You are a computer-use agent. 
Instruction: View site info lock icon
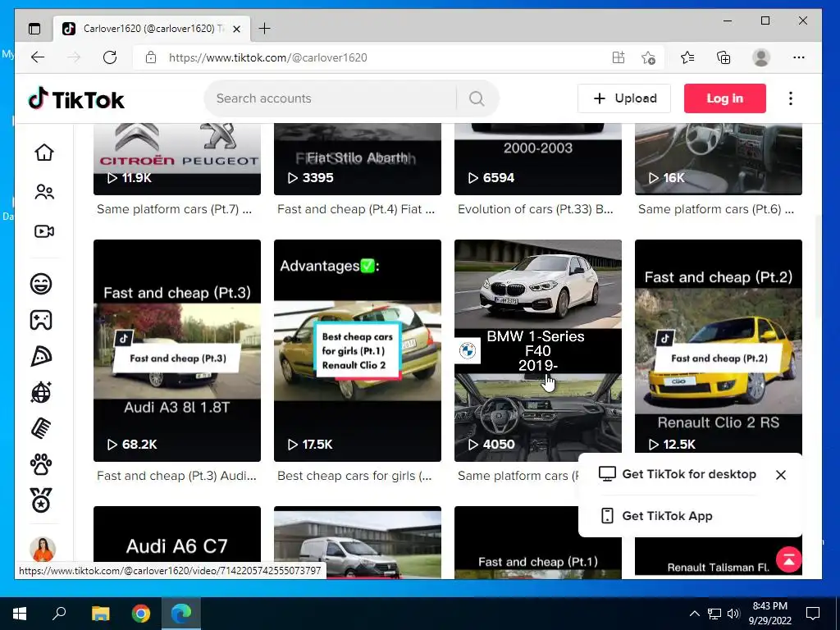click(151, 57)
